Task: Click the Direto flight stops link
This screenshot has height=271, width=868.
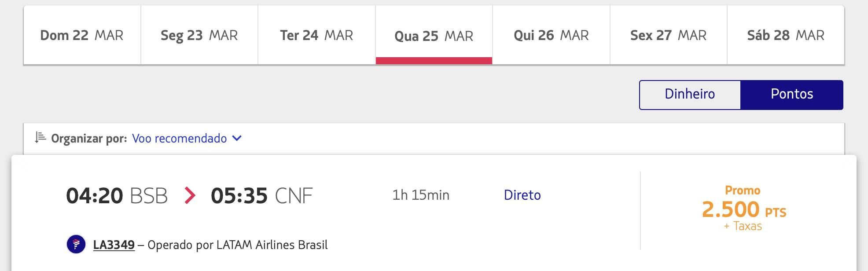Action: pos(522,195)
